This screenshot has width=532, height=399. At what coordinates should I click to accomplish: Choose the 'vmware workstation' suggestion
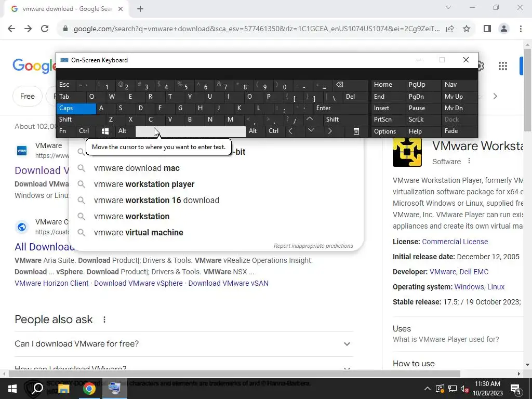pos(216,217)
